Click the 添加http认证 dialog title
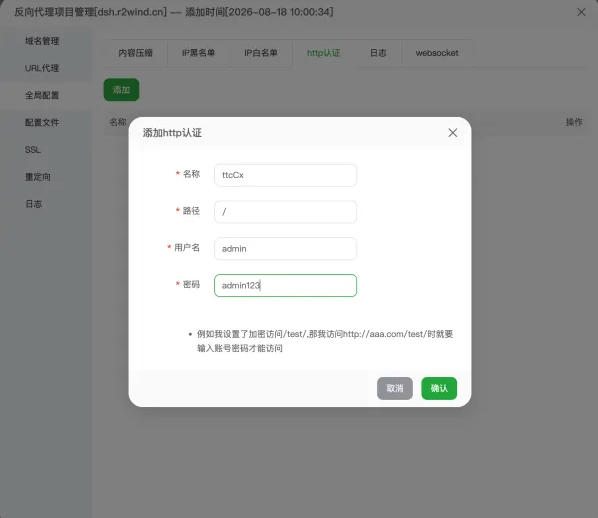This screenshot has height=518, width=598. 172,133
